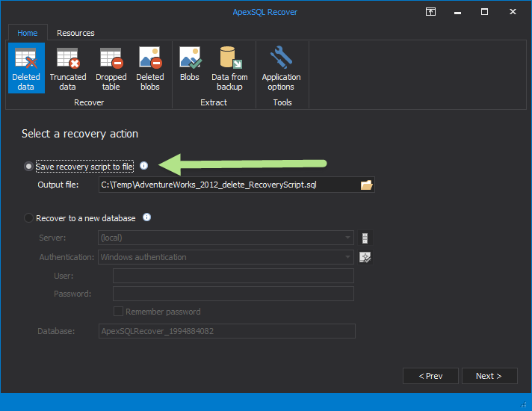Open the Deleted blobs recovery tool
Image resolution: width=532 pixels, height=411 pixels.
pyautogui.click(x=150, y=68)
